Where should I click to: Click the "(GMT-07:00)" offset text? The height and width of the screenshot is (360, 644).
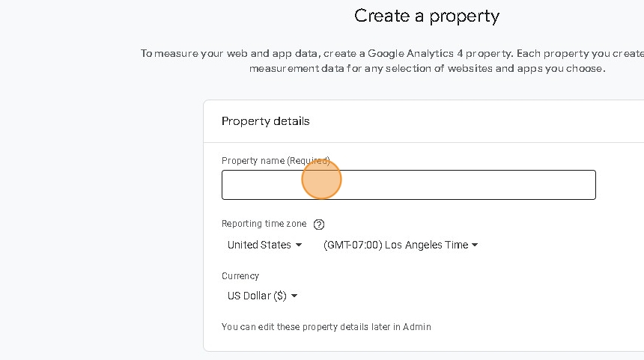pos(352,245)
